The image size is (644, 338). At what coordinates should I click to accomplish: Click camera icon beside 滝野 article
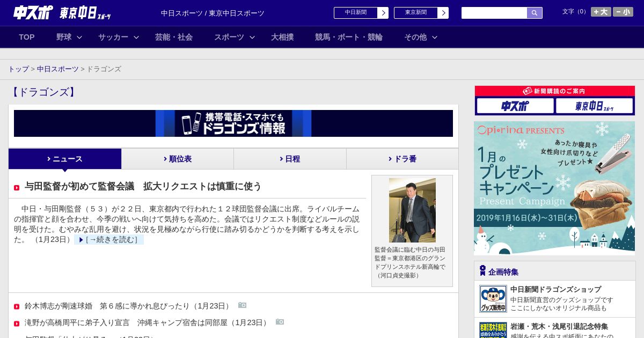280,322
